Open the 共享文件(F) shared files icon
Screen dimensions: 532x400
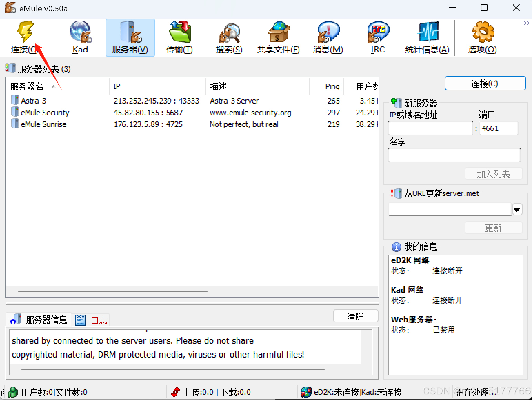pos(279,32)
